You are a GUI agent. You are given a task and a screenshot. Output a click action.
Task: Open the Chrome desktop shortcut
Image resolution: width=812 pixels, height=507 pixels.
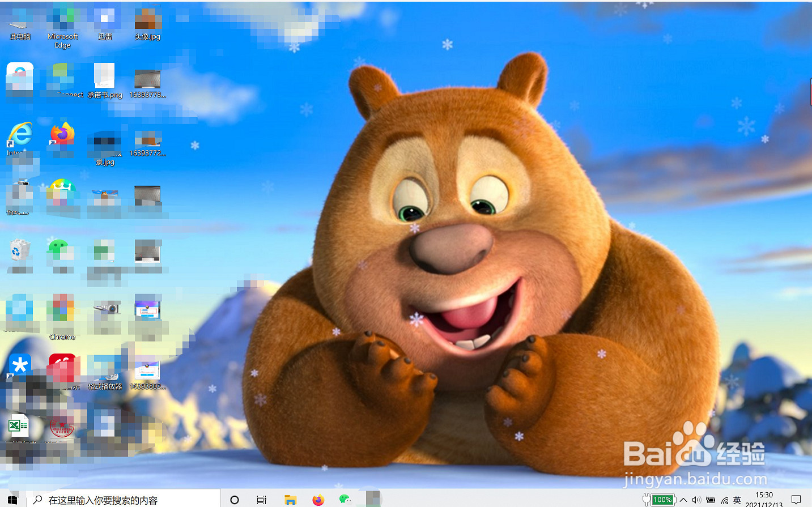[x=62, y=317]
